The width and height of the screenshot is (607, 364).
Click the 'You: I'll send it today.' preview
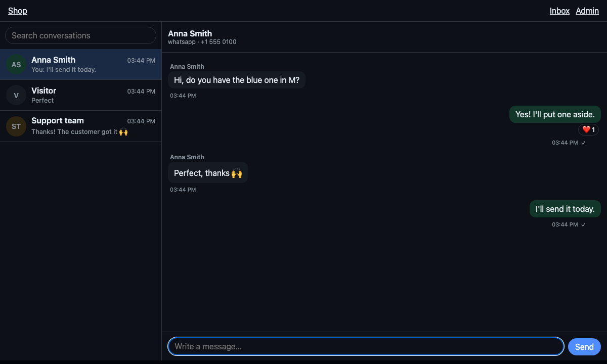(64, 69)
